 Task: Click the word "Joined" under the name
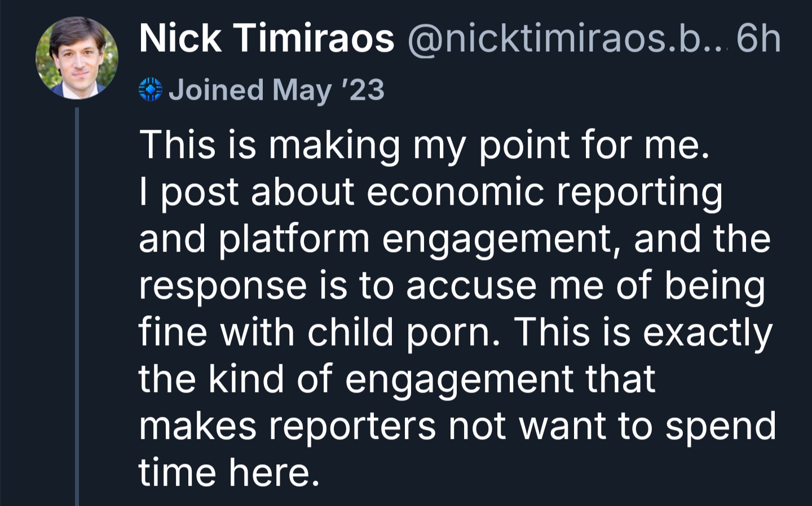click(x=216, y=90)
